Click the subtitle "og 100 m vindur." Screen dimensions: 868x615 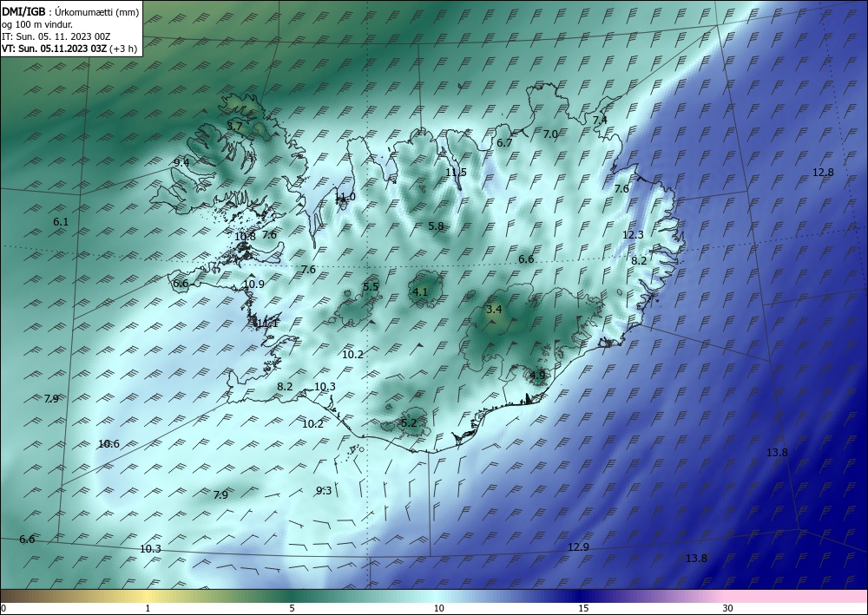[36, 24]
